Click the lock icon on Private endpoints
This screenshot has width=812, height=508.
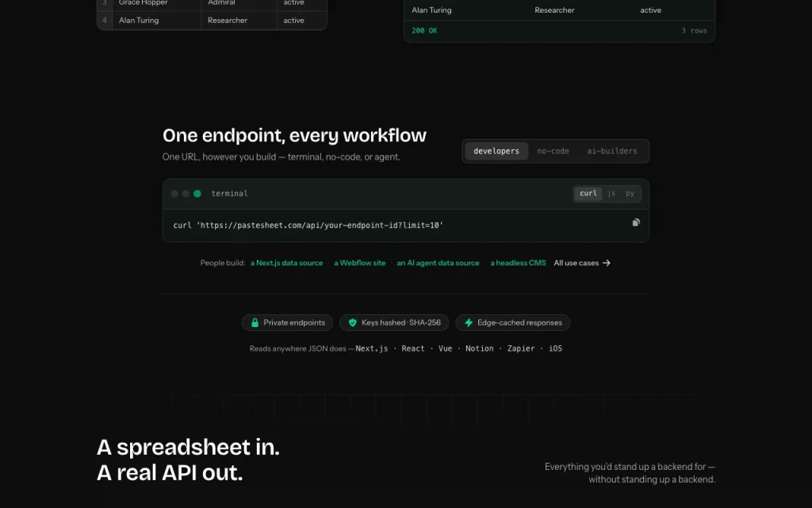click(255, 322)
